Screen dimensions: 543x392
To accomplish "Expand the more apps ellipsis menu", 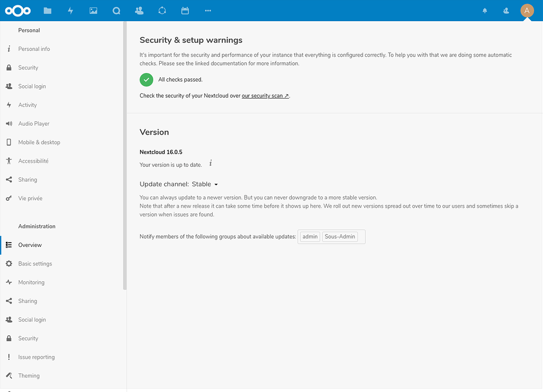I will click(x=208, y=11).
